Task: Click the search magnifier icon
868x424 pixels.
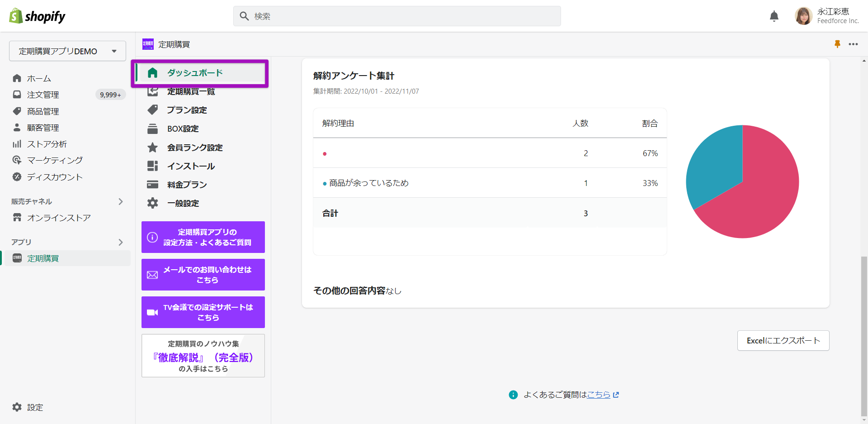Action: tap(244, 16)
